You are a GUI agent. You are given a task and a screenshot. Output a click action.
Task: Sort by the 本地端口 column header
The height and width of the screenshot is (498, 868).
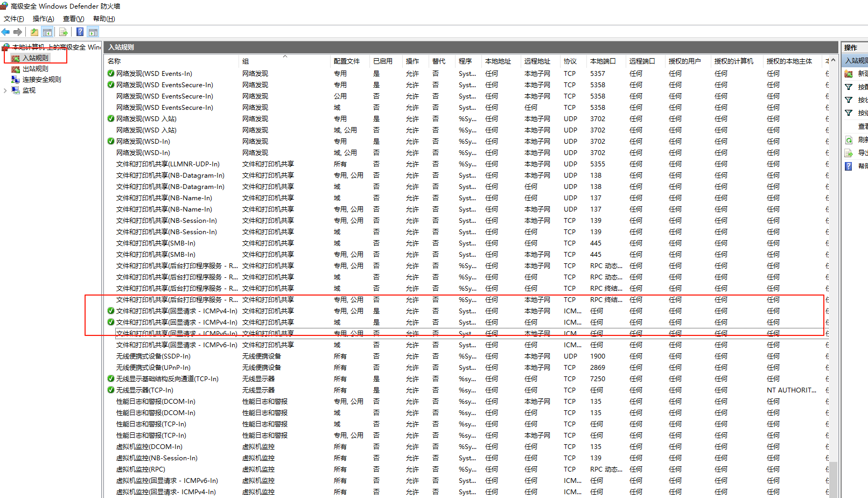click(x=606, y=61)
